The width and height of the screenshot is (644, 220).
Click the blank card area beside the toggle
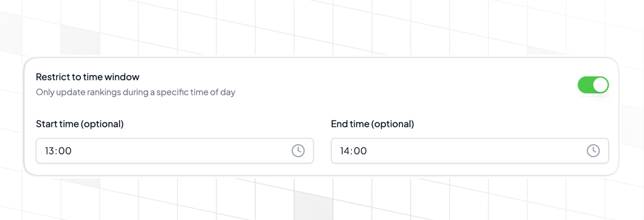click(x=406, y=85)
